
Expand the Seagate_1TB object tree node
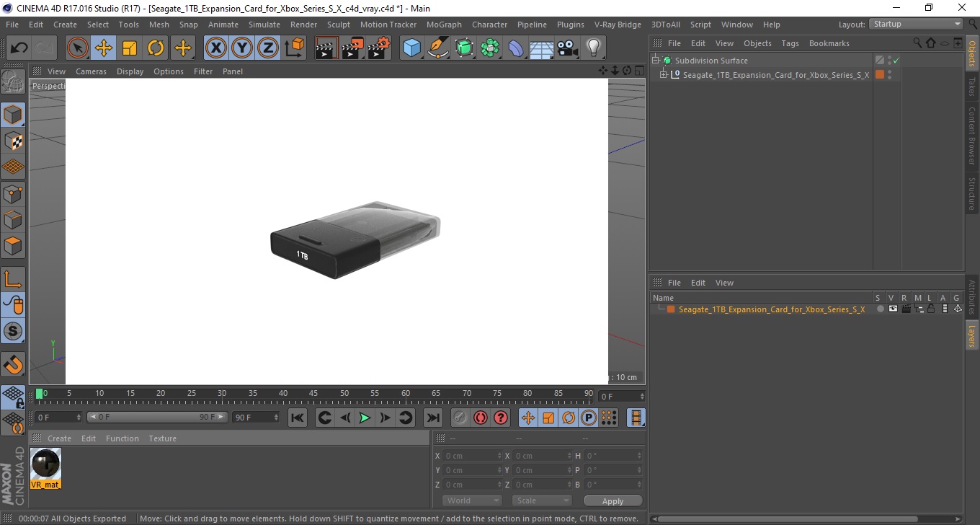coord(664,74)
